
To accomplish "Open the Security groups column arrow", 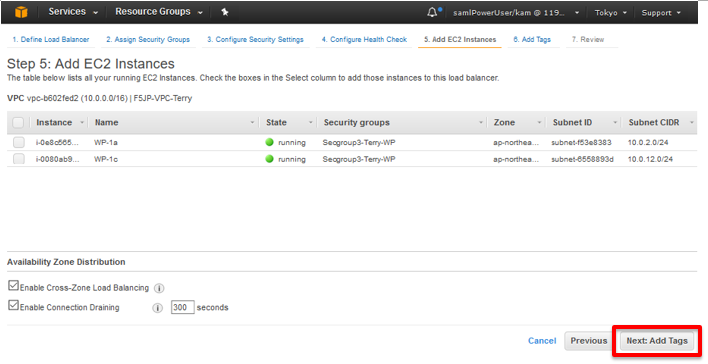I will tap(480, 122).
